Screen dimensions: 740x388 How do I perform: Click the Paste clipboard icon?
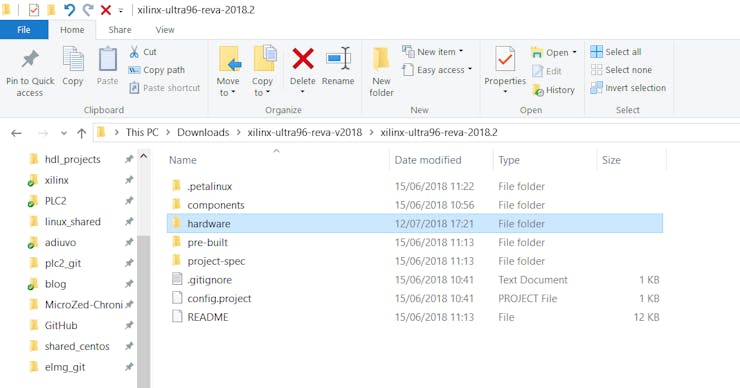(108, 59)
